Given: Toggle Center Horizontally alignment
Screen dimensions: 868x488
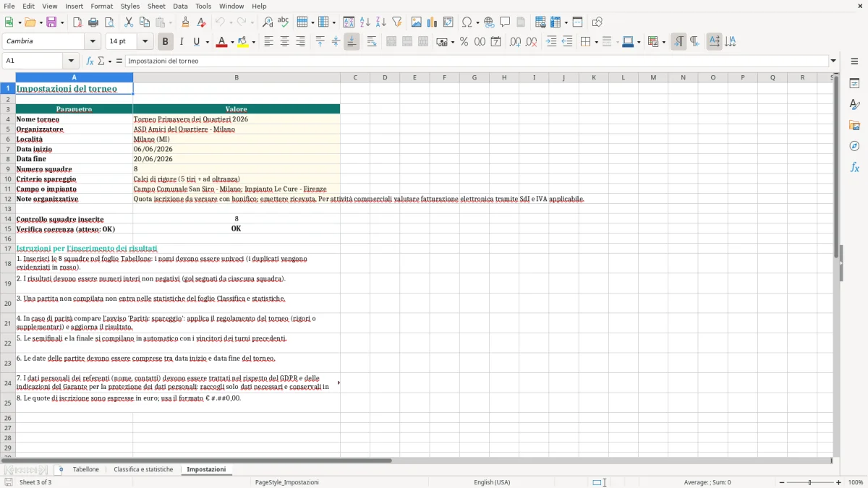Looking at the screenshot, I should pos(284,42).
